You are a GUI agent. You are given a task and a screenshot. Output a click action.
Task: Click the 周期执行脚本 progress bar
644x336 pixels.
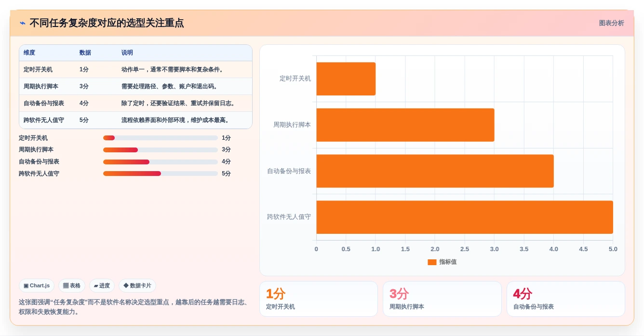tap(161, 150)
